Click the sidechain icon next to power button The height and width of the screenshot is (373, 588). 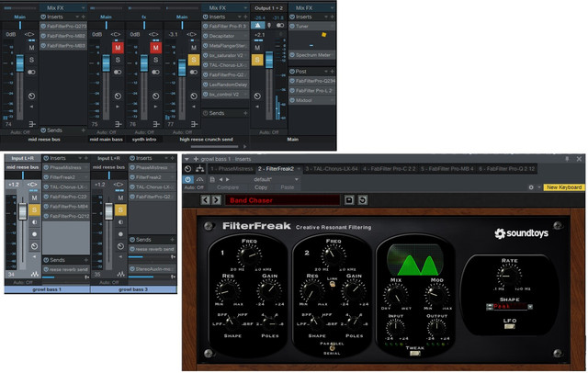click(200, 179)
